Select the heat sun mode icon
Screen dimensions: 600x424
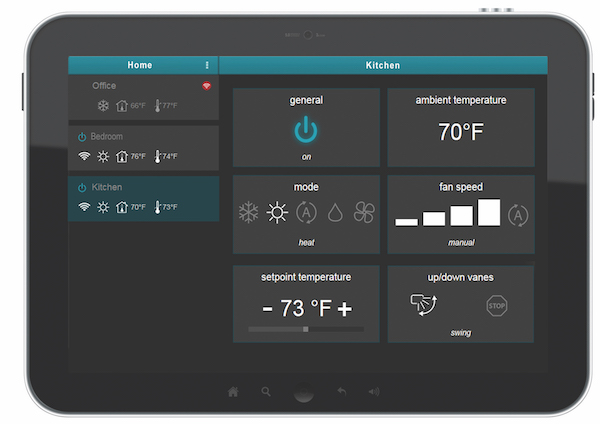(x=277, y=212)
